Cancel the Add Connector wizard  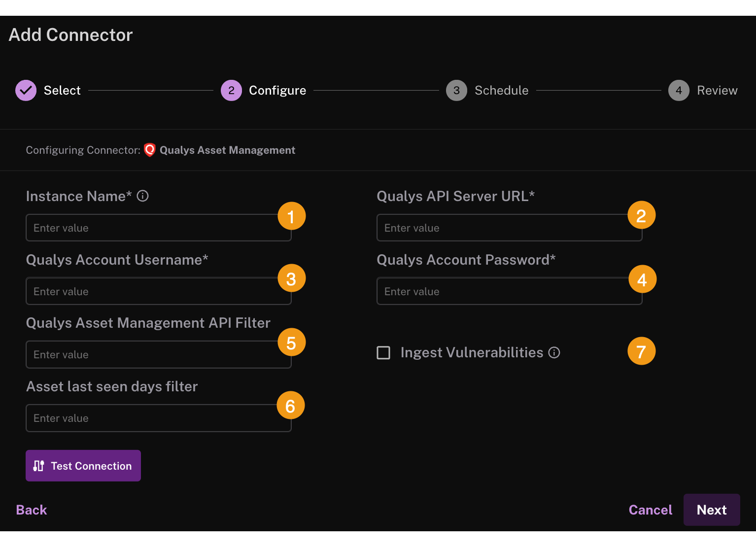tap(651, 510)
